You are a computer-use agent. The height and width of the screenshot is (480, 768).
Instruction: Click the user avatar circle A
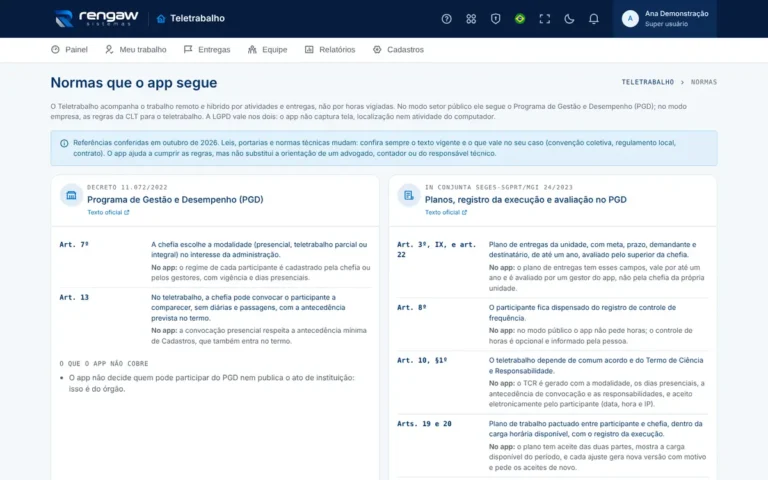click(x=630, y=19)
